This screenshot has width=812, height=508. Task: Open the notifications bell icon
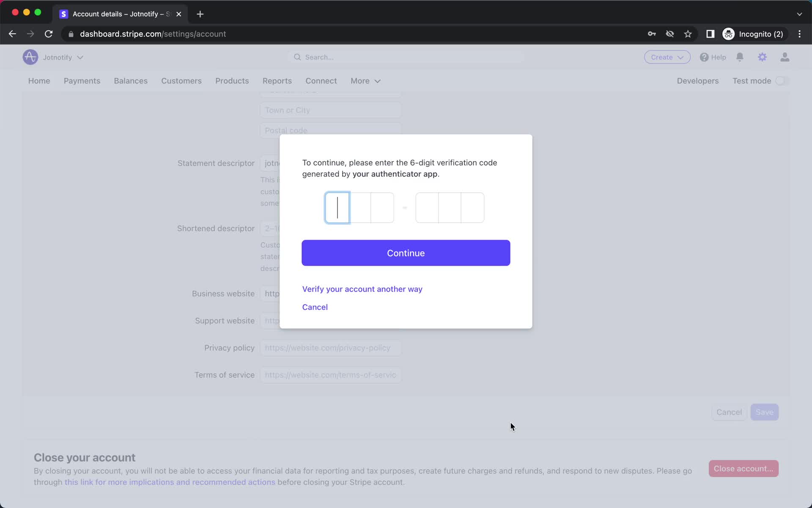740,57
